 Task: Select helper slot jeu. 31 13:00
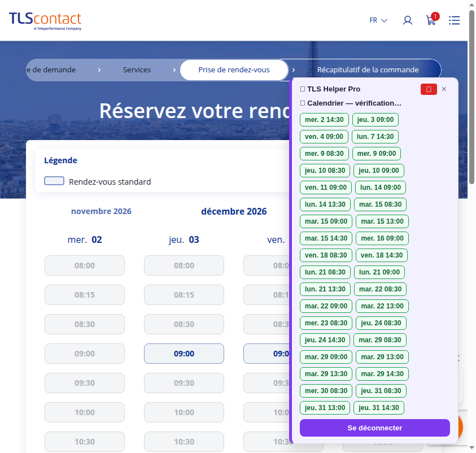point(325,408)
